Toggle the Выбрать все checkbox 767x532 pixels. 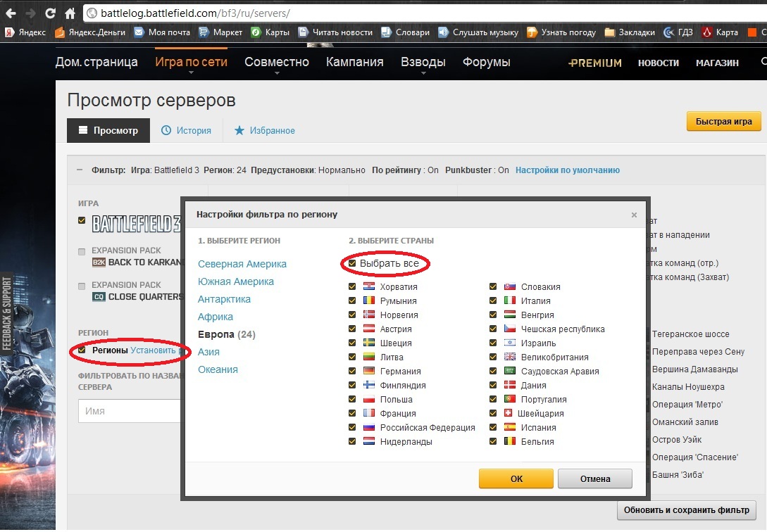click(353, 264)
